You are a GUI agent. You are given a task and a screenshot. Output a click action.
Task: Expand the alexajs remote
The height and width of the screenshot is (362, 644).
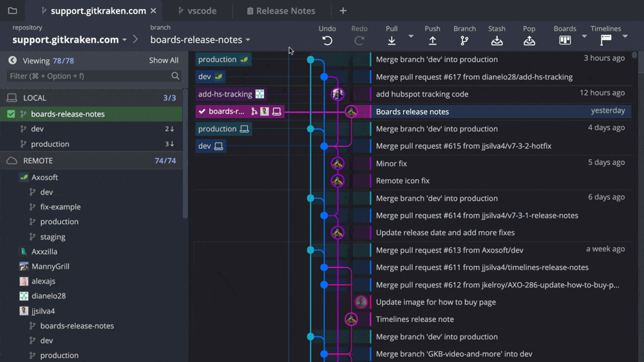(x=43, y=281)
